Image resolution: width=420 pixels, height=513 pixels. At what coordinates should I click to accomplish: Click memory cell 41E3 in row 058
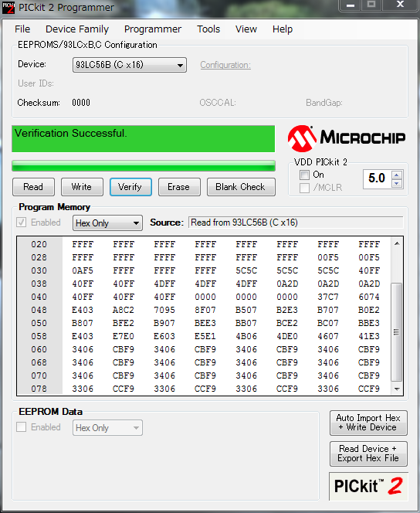click(369, 336)
